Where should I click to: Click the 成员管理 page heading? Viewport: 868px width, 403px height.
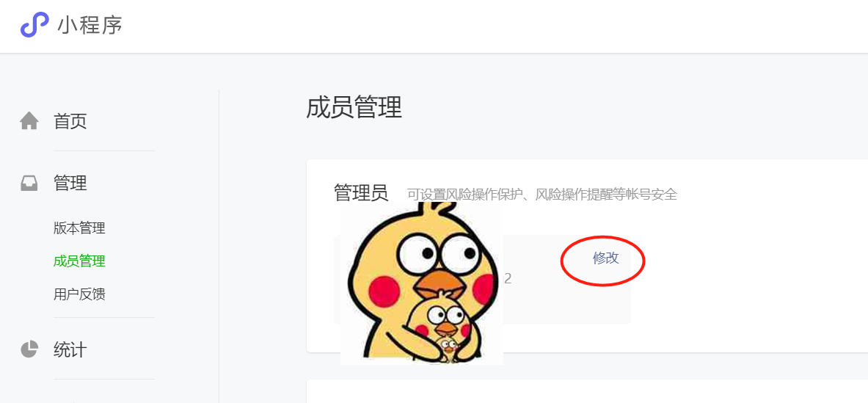tap(354, 107)
